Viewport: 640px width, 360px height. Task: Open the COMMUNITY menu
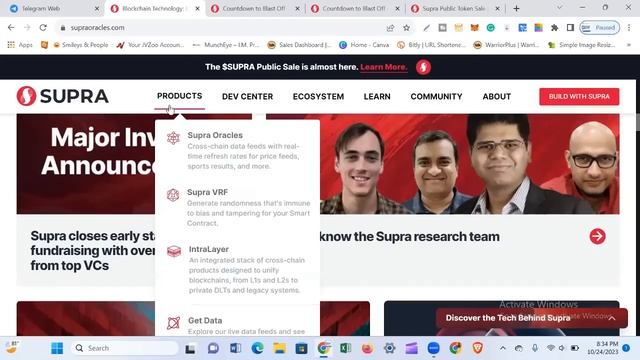pos(436,97)
